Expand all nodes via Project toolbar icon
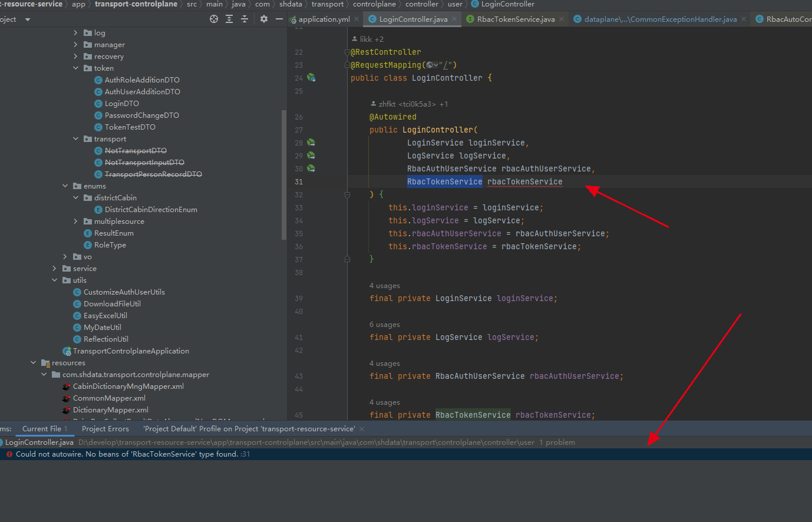Image resolution: width=812 pixels, height=522 pixels. [x=229, y=18]
